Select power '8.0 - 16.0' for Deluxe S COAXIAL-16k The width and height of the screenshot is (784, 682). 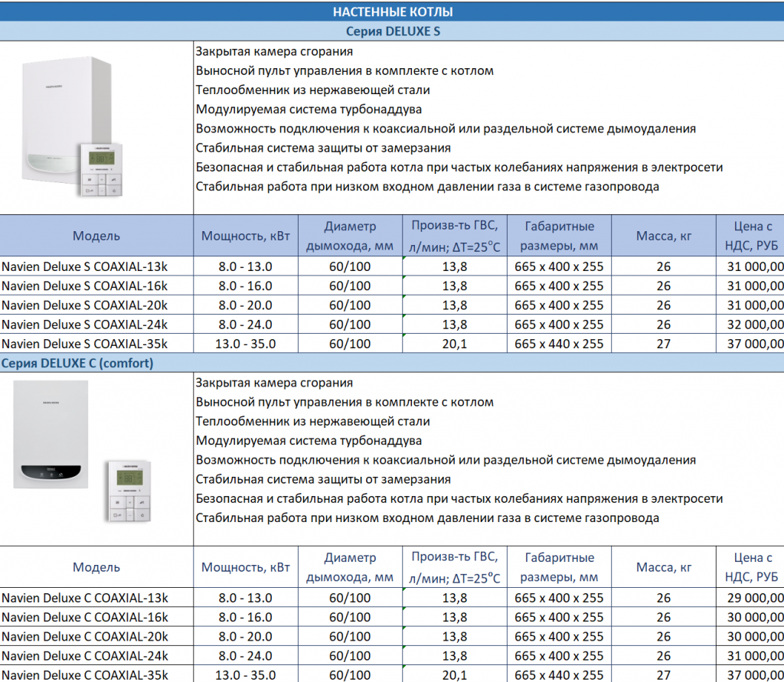(x=246, y=286)
